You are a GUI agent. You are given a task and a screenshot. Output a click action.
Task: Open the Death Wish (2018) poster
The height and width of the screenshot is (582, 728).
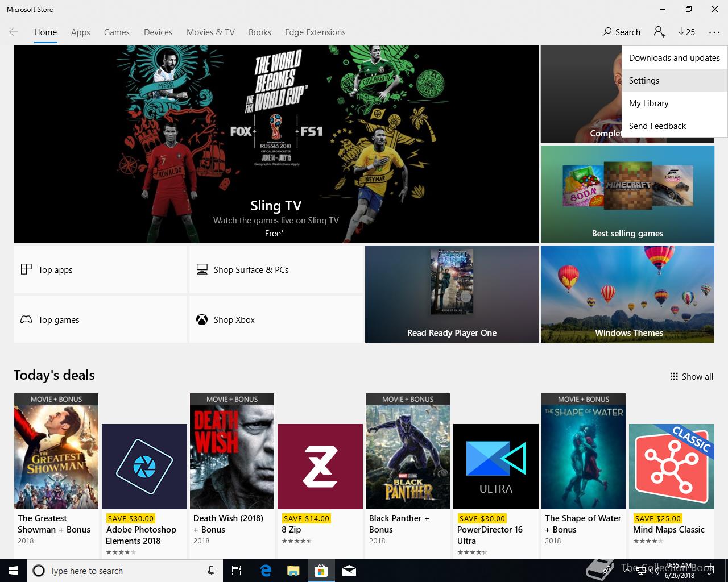(x=232, y=451)
